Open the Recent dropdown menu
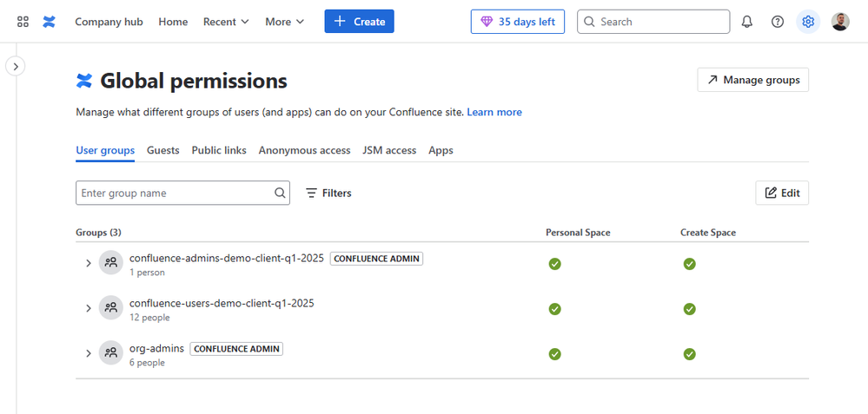The image size is (868, 414). coord(226,22)
